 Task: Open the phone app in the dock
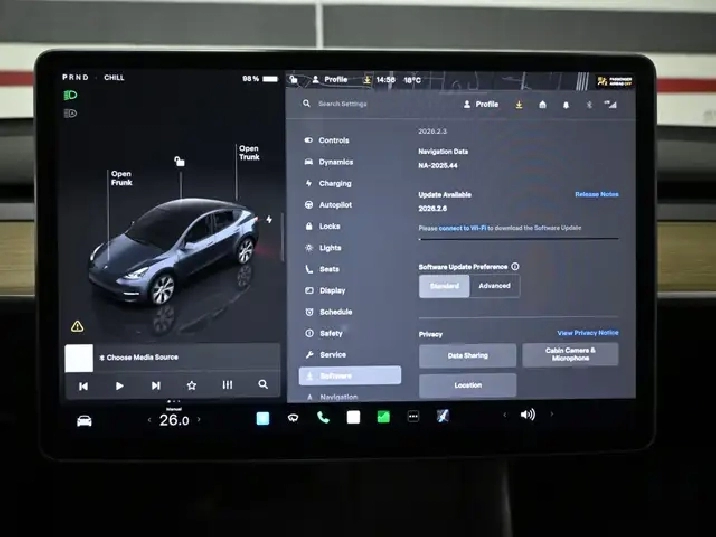pyautogui.click(x=323, y=417)
